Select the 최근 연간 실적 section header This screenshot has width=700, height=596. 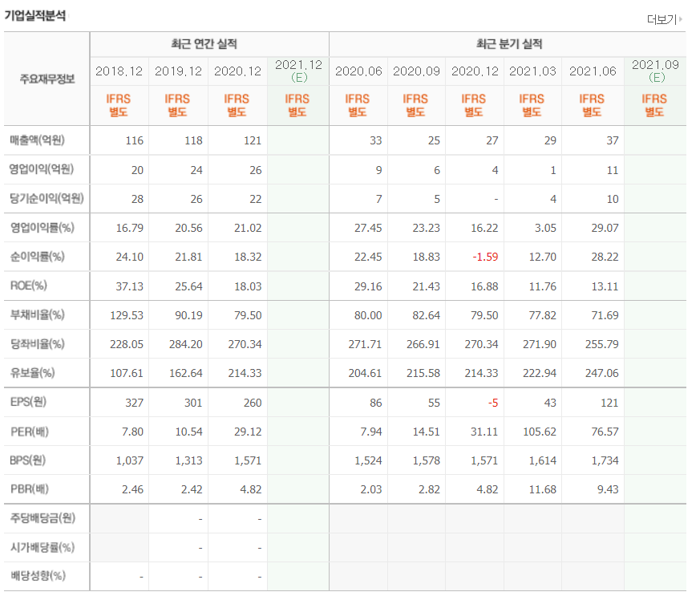[x=210, y=44]
